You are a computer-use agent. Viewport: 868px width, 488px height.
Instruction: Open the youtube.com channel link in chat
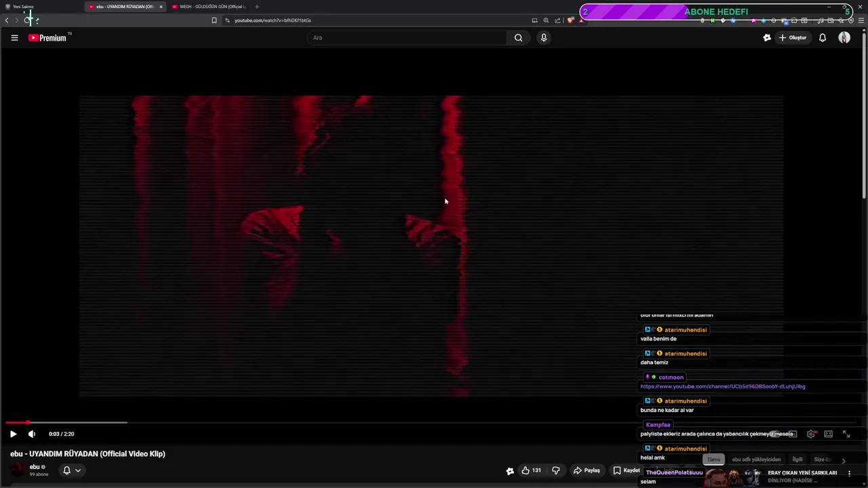(723, 386)
